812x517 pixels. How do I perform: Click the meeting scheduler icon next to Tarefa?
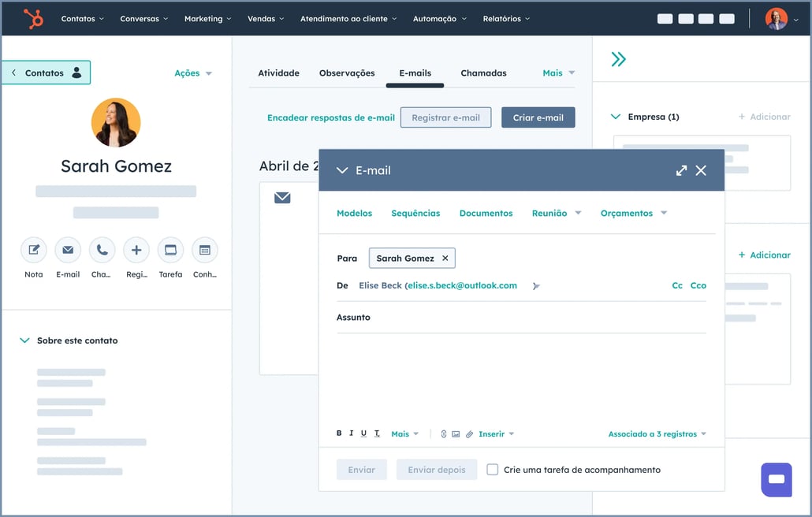pos(204,251)
